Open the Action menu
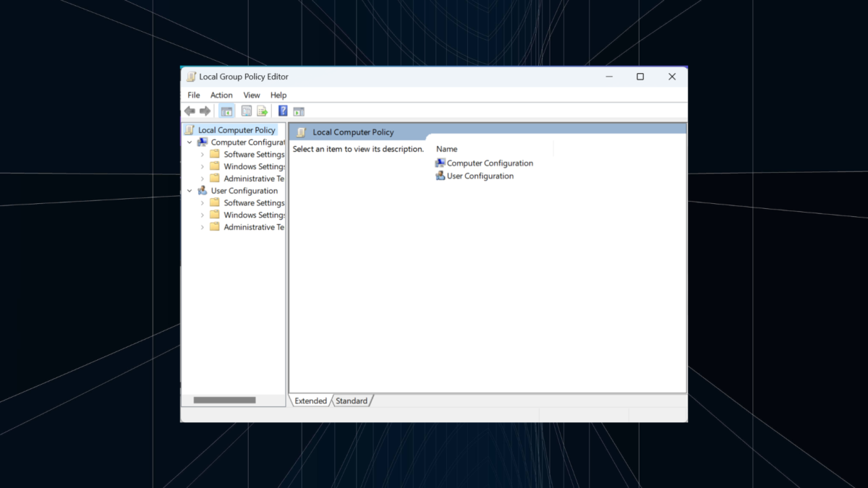 pyautogui.click(x=221, y=95)
